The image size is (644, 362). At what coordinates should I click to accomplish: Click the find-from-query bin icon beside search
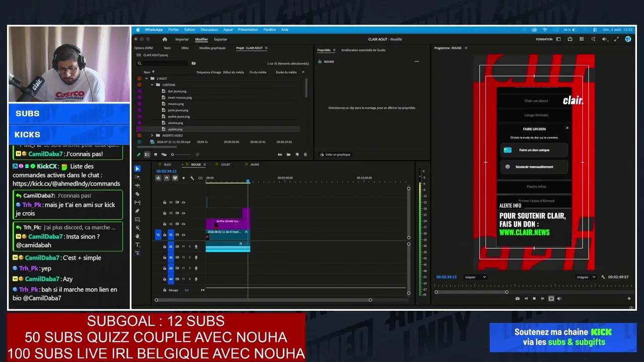[x=193, y=63]
